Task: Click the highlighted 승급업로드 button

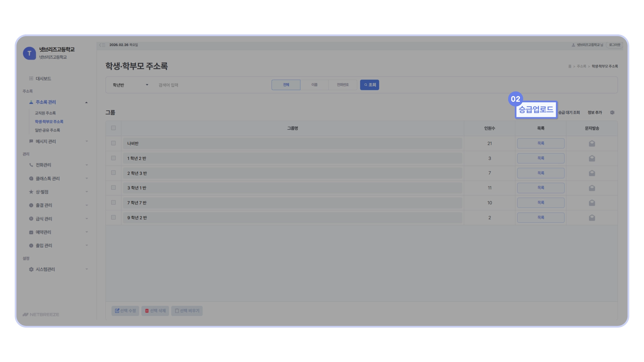Action: click(536, 110)
